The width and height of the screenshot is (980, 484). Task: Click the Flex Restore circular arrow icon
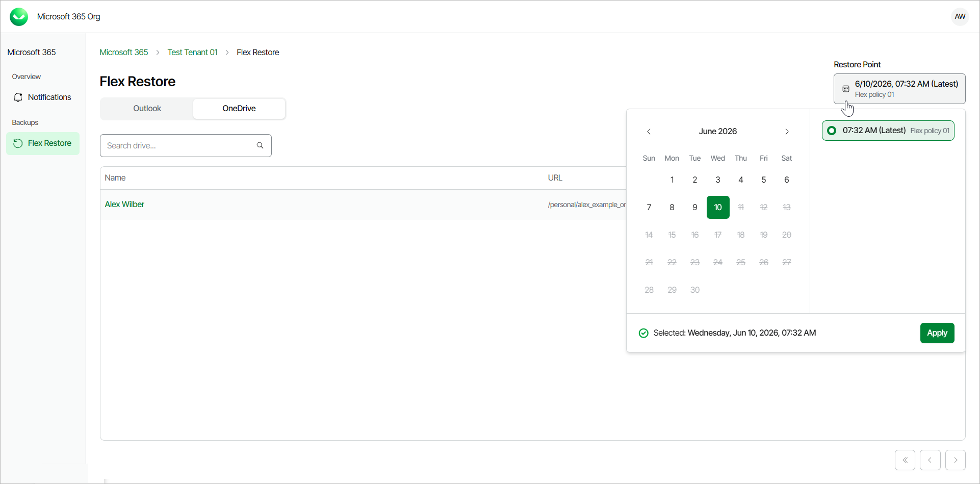18,143
